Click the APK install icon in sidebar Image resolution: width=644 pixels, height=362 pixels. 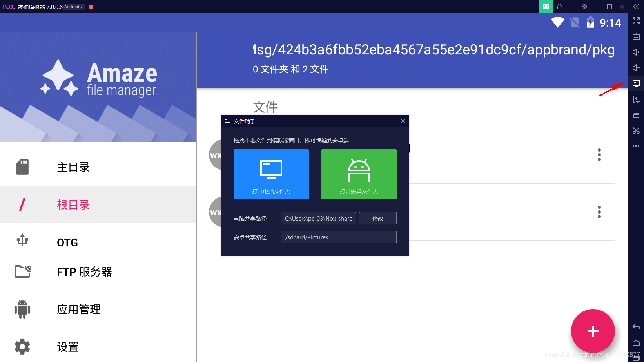[x=636, y=99]
